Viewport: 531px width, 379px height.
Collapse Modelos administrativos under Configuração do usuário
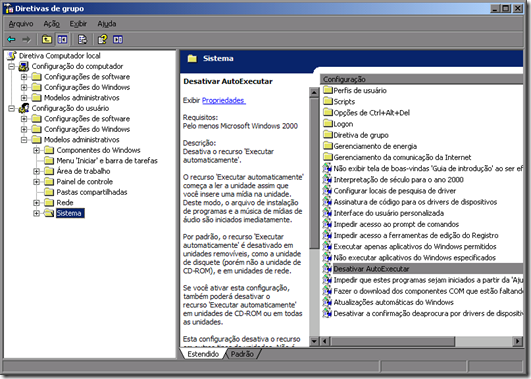click(x=24, y=140)
